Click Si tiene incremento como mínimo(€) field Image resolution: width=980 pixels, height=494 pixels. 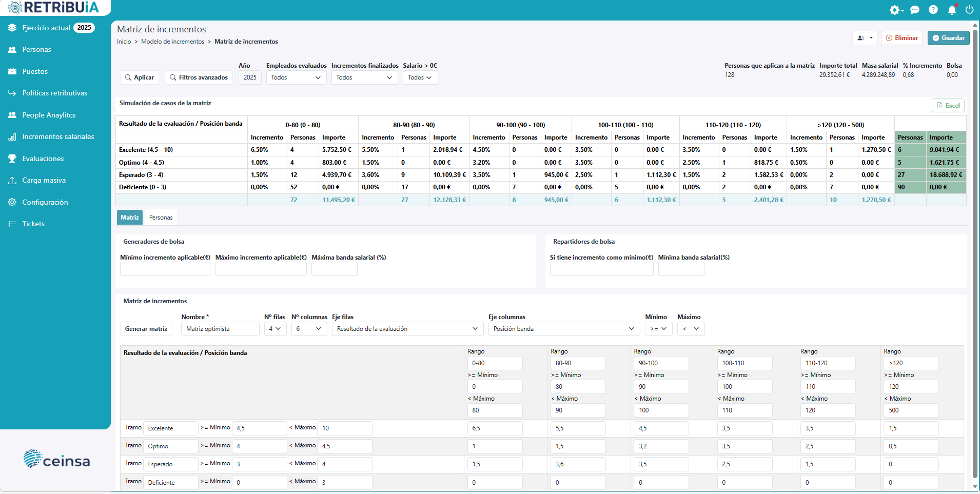[x=602, y=269]
